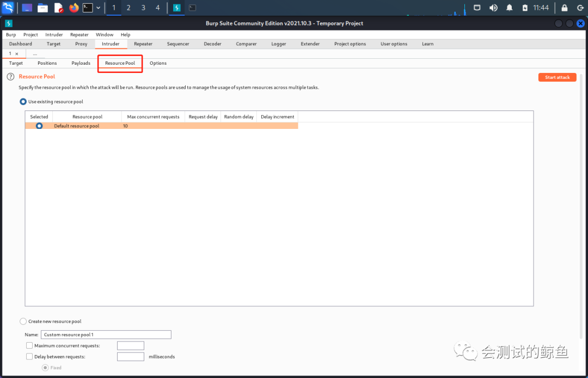
Task: Click the logout session icon
Action: (x=580, y=8)
